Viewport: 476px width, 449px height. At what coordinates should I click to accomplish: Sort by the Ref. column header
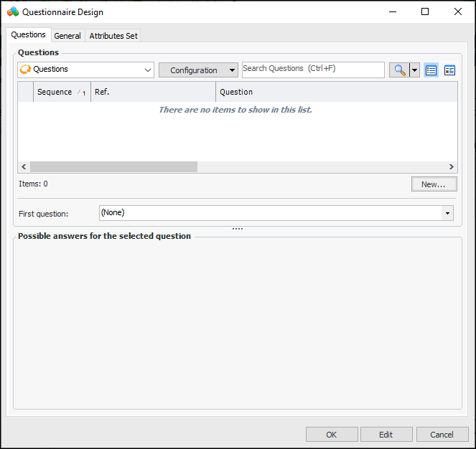coord(154,92)
